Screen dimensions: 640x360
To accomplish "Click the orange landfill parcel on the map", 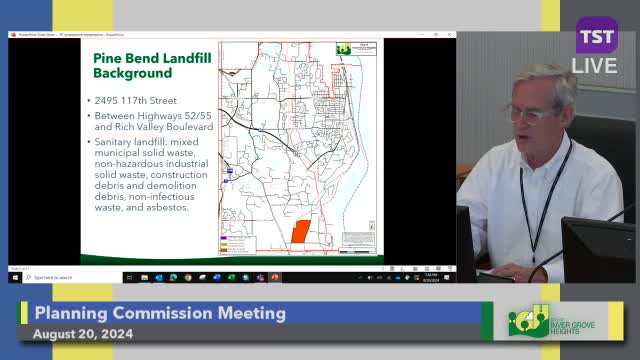I will [x=301, y=231].
